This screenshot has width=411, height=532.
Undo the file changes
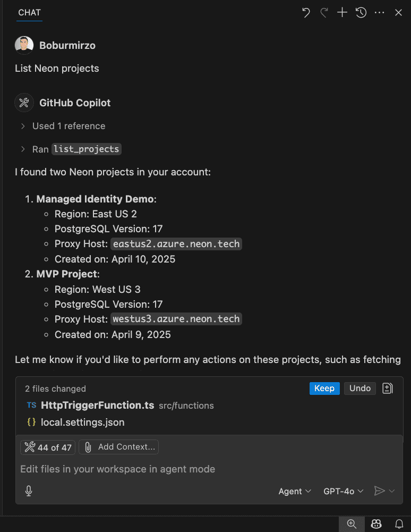pos(360,389)
